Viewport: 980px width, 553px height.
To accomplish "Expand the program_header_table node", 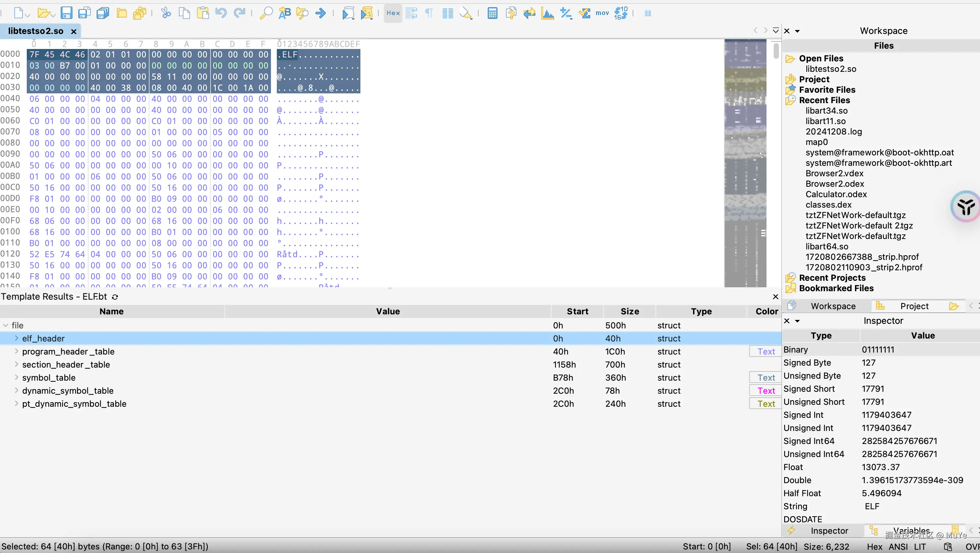I will [16, 351].
